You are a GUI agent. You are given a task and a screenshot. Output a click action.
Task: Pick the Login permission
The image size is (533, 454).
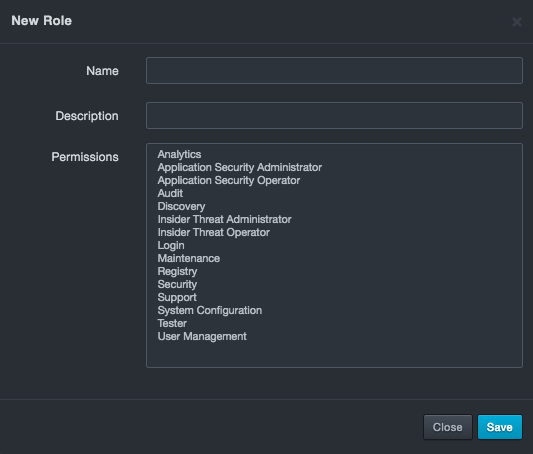click(x=171, y=245)
